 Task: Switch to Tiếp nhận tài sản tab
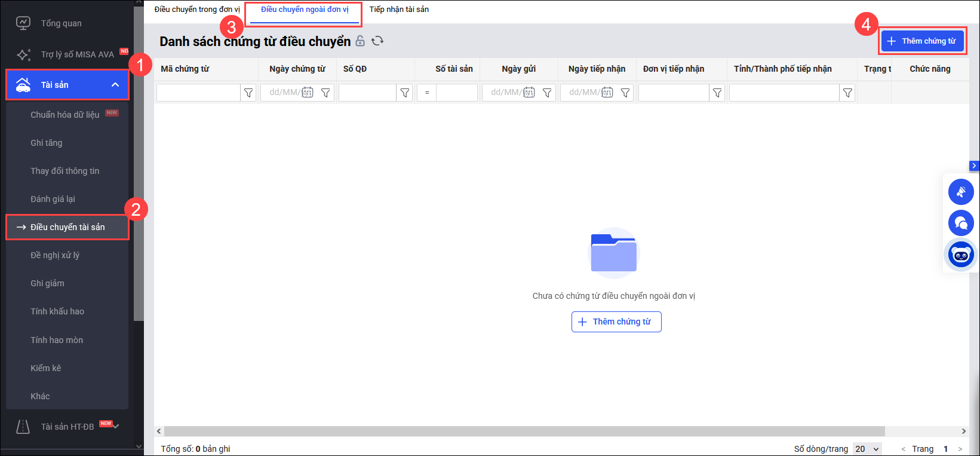click(x=399, y=10)
